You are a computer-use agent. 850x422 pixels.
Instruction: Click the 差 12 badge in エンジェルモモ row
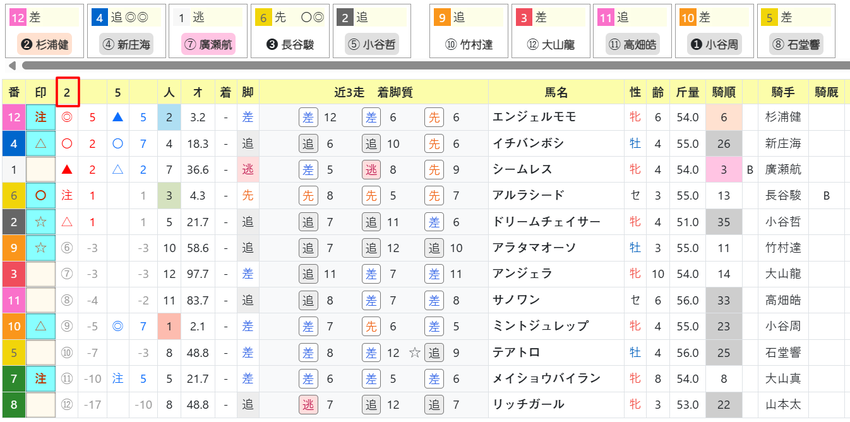(317, 117)
